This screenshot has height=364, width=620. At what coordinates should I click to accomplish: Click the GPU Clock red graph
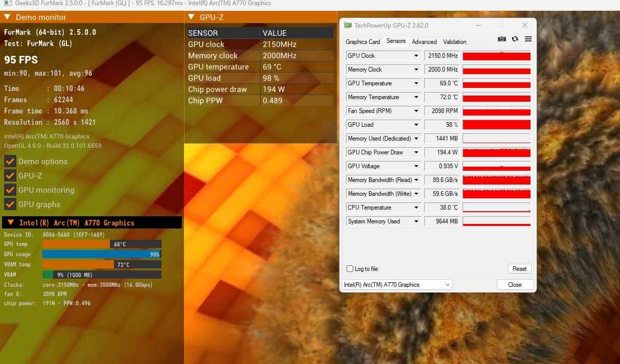click(x=496, y=56)
